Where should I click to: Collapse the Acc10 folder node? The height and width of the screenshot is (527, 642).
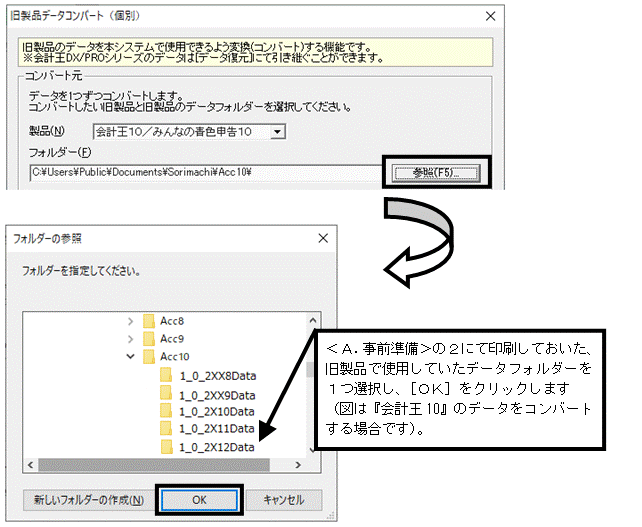(130, 357)
